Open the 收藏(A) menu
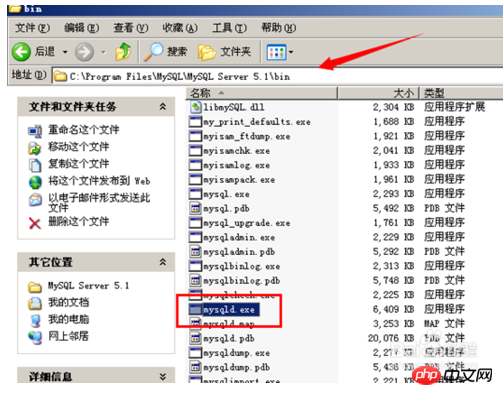The height and width of the screenshot is (395, 503). click(x=180, y=28)
